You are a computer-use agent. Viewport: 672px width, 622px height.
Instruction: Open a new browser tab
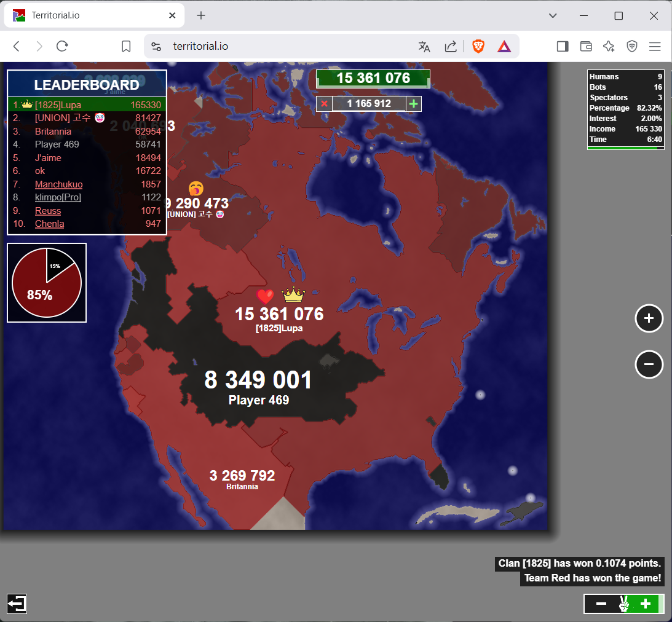coord(201,15)
